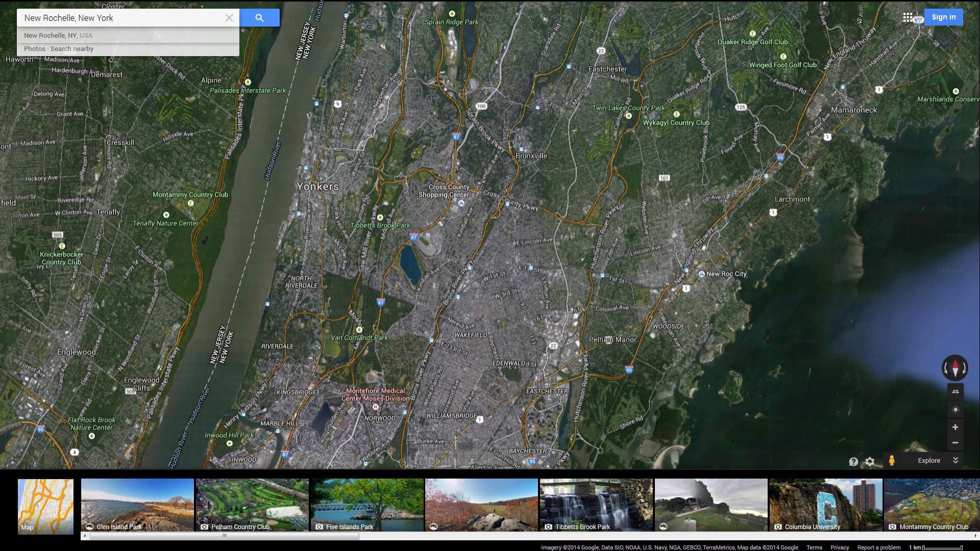Switch to Map view thumbnail
The height and width of the screenshot is (551, 980).
[x=45, y=506]
